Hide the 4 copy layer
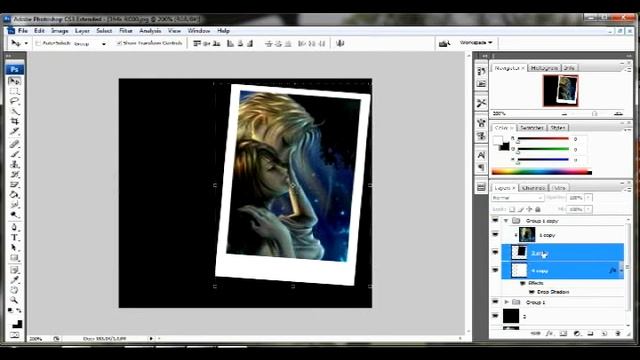This screenshot has height=360, width=640. pos(495,270)
